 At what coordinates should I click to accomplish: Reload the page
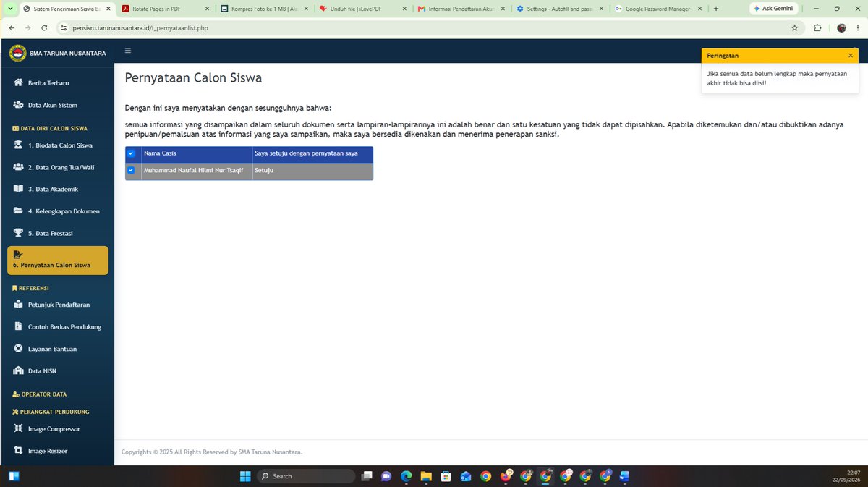pyautogui.click(x=45, y=28)
